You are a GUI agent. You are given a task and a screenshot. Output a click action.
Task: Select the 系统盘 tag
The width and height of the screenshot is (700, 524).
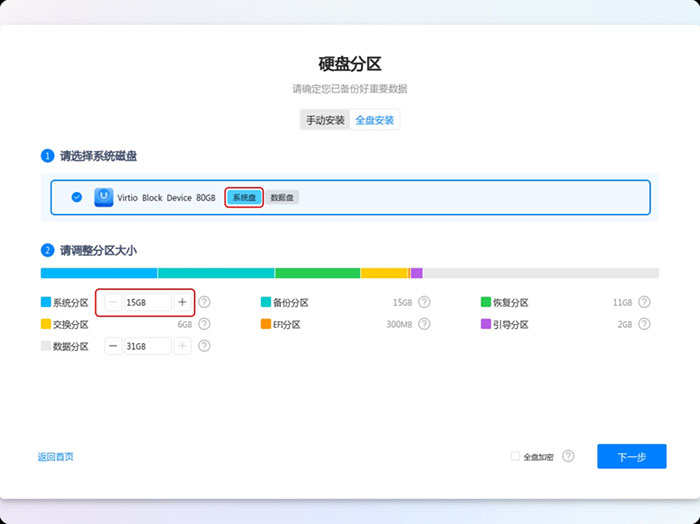tap(244, 197)
